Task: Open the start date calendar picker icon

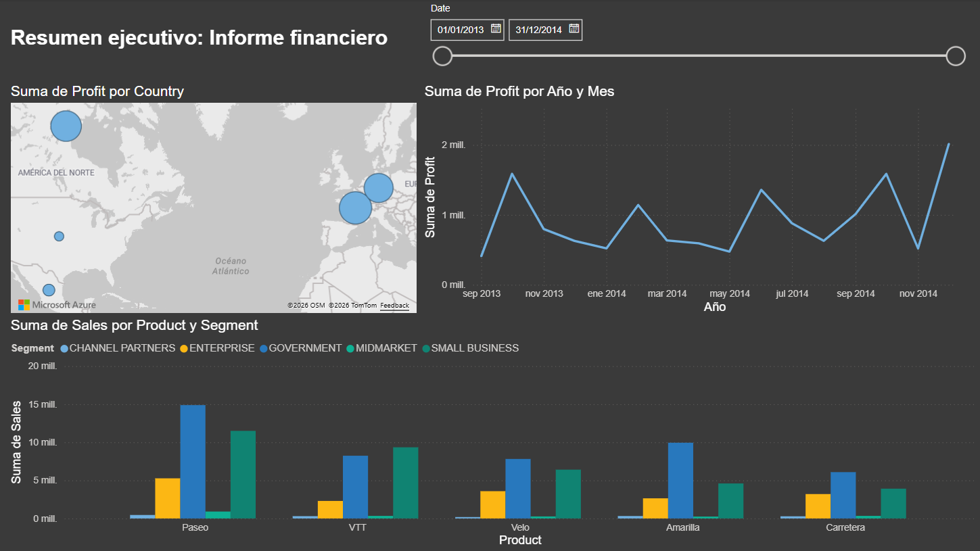Action: pos(496,28)
